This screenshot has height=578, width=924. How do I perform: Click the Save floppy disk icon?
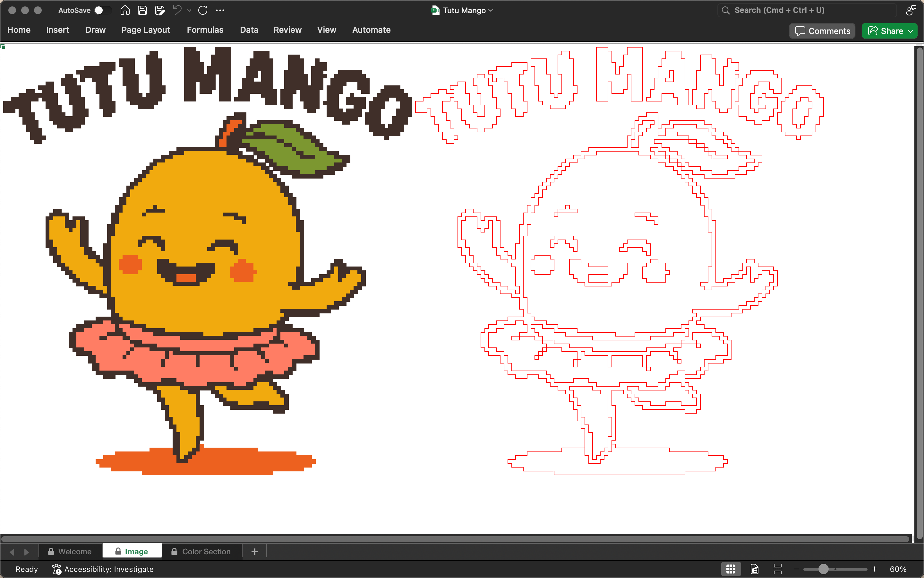tap(142, 10)
